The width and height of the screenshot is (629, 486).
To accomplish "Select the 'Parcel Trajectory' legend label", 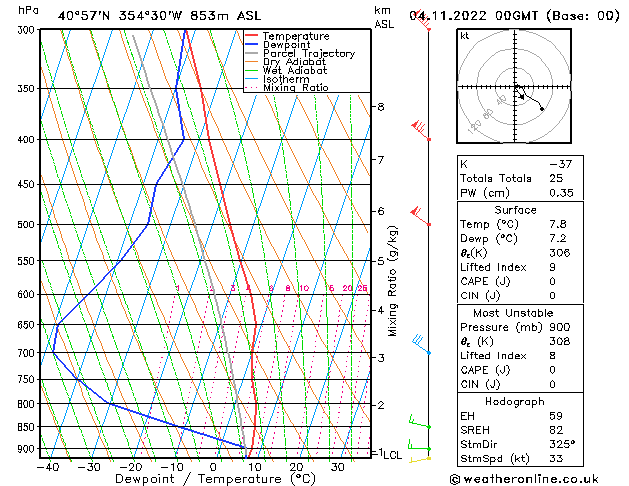I will coord(309,53).
